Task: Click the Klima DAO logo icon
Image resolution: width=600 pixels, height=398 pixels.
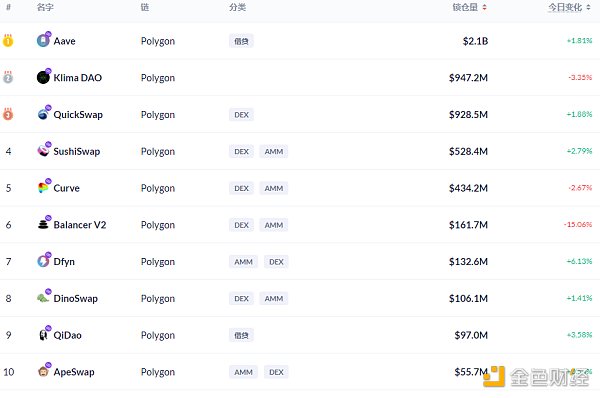Action: (43, 77)
